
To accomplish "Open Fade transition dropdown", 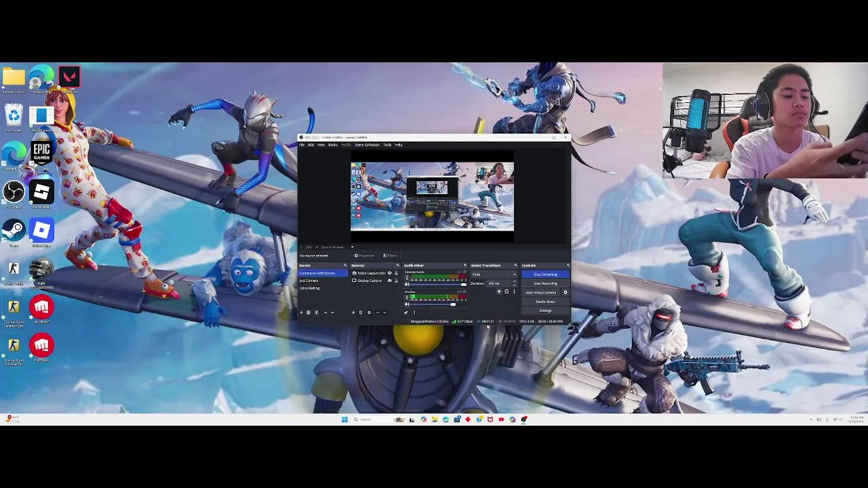I will [494, 274].
